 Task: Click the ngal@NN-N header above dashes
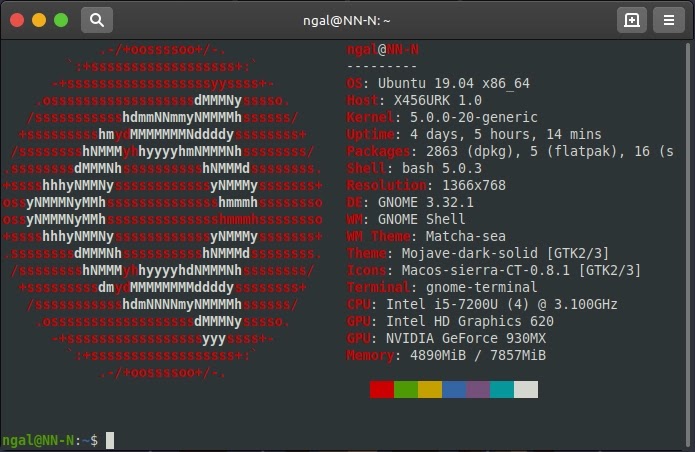pos(382,50)
